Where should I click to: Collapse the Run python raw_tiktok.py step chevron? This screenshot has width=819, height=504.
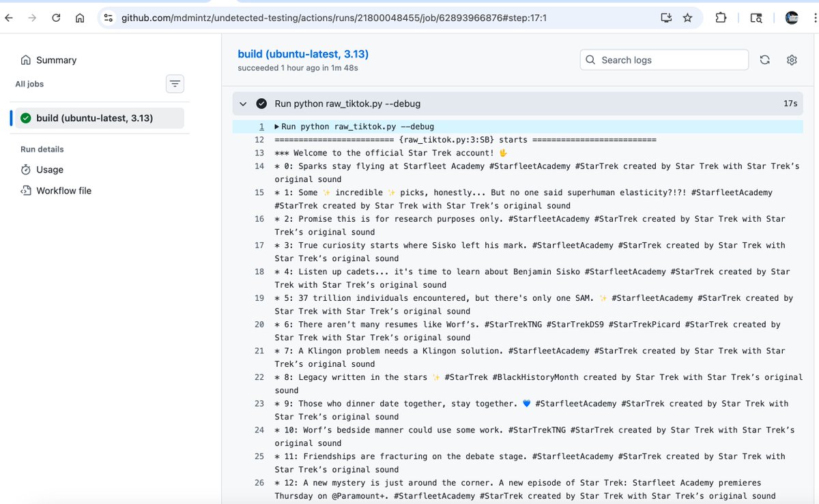[x=242, y=104]
